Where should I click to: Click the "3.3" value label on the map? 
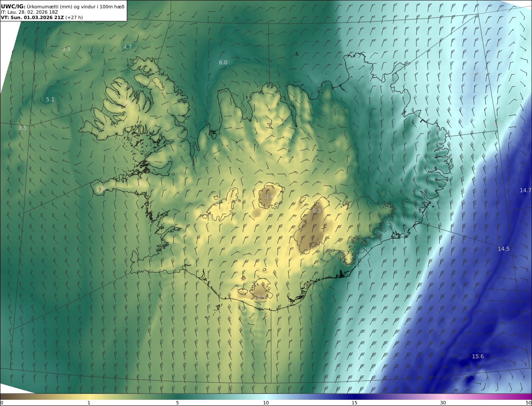click(66, 49)
